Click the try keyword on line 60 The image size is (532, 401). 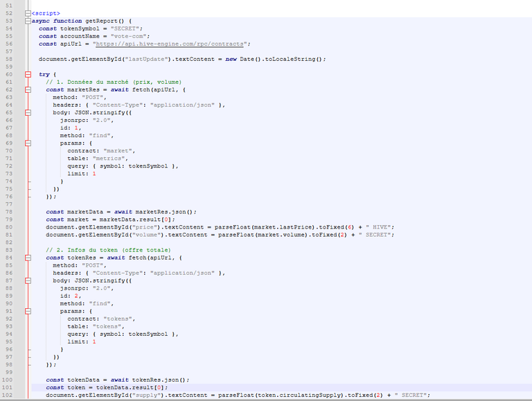tap(44, 75)
